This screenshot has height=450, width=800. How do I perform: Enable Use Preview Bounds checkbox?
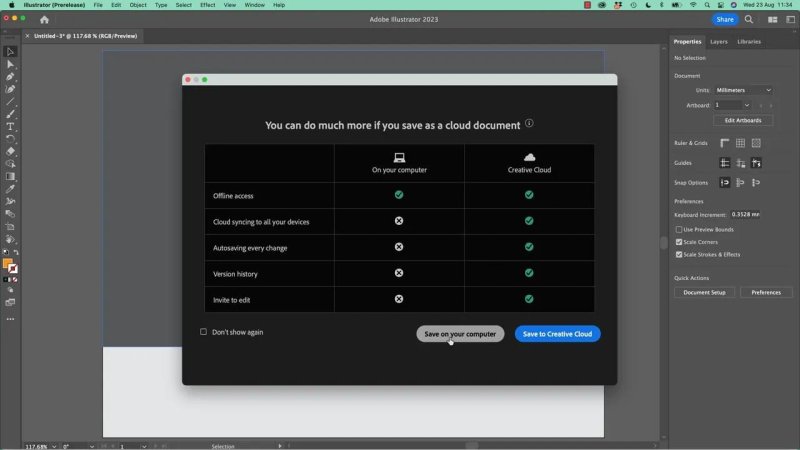point(679,230)
